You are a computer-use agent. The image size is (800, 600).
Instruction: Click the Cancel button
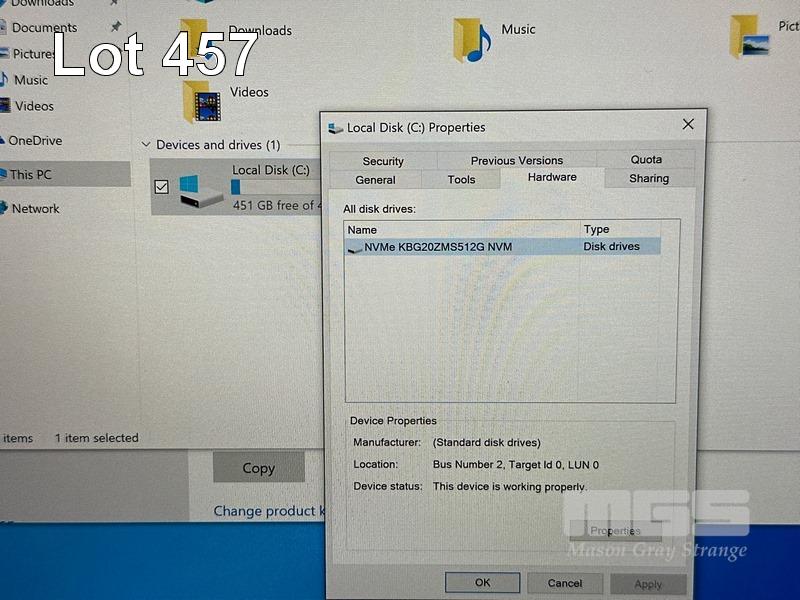tap(564, 582)
